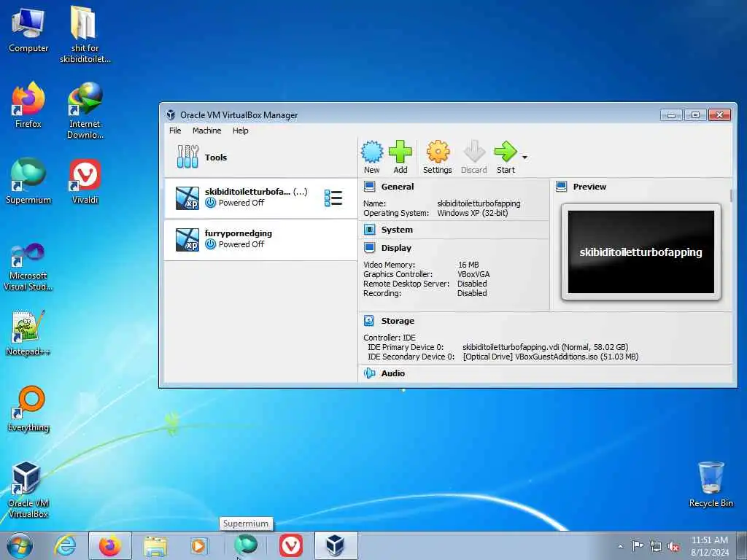Start the selected virtual machine
The width and height of the screenshot is (747, 560).
point(506,157)
